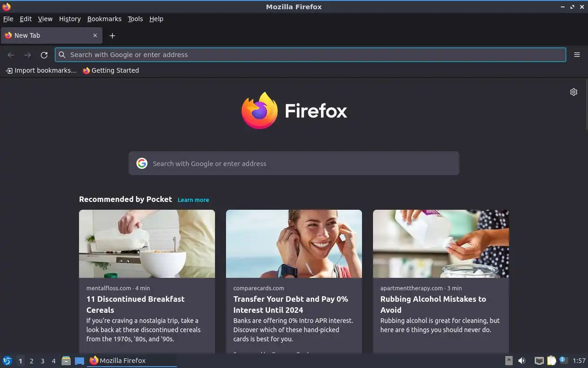This screenshot has height=368, width=588.
Task: Click Import bookmarks toolbar button
Action: coord(41,70)
